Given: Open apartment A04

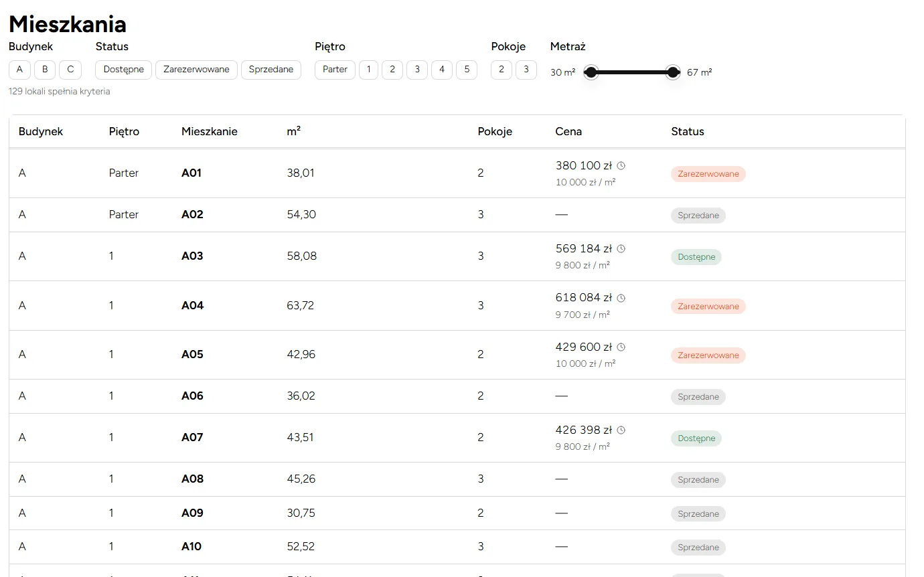Looking at the screenshot, I should tap(192, 305).
